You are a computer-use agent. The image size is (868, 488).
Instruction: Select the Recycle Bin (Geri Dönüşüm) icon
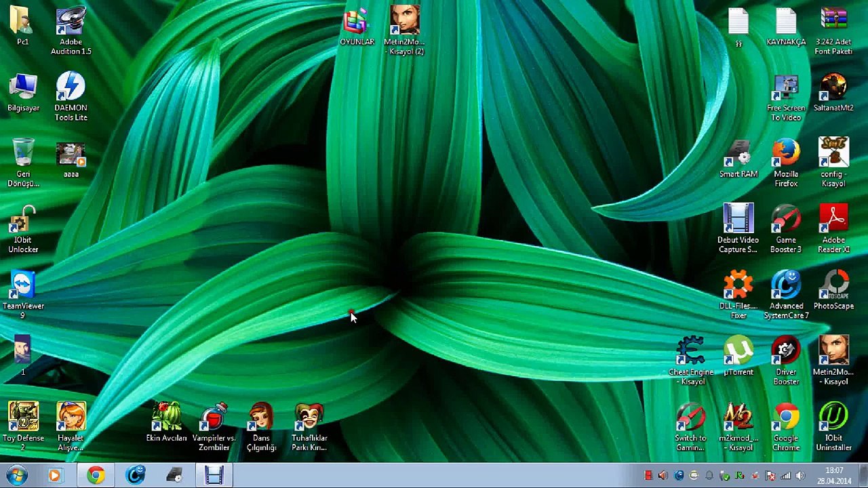click(x=23, y=155)
